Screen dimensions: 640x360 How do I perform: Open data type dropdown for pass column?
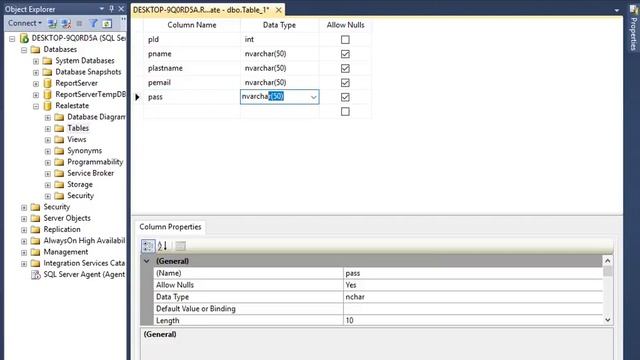pos(313,97)
